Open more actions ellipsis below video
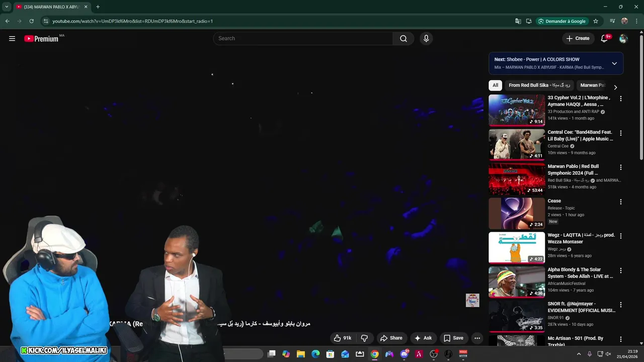644x362 pixels. click(x=477, y=338)
